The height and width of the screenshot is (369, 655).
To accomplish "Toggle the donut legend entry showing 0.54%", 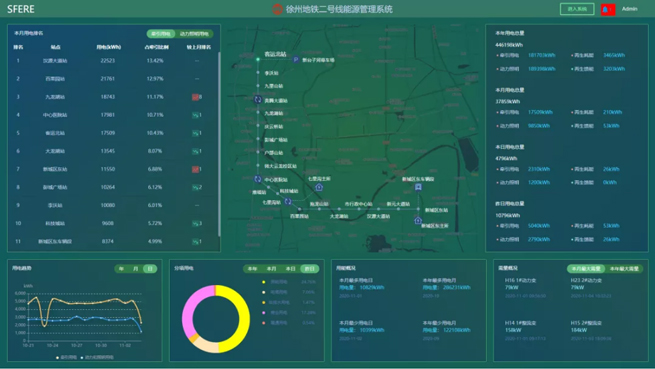I will 289,323.
